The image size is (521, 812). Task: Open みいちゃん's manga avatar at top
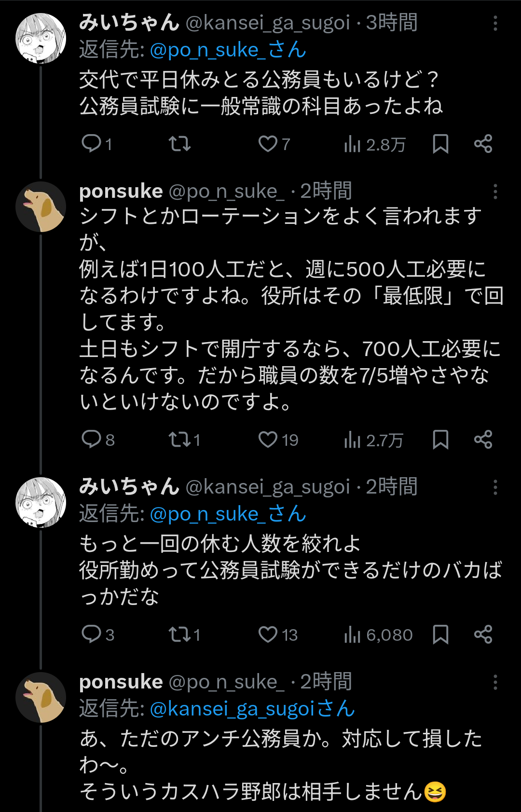[x=41, y=39]
